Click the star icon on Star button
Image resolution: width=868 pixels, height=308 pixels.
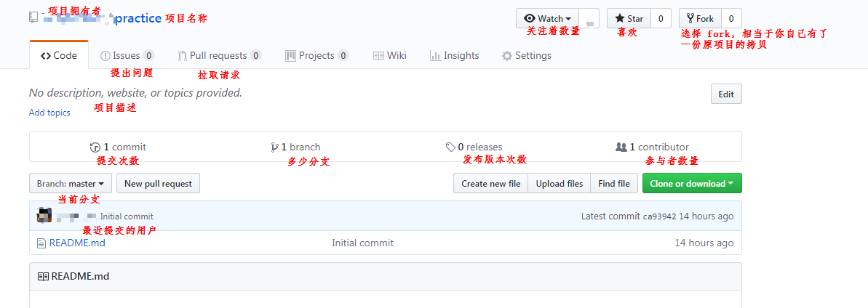pyautogui.click(x=620, y=18)
